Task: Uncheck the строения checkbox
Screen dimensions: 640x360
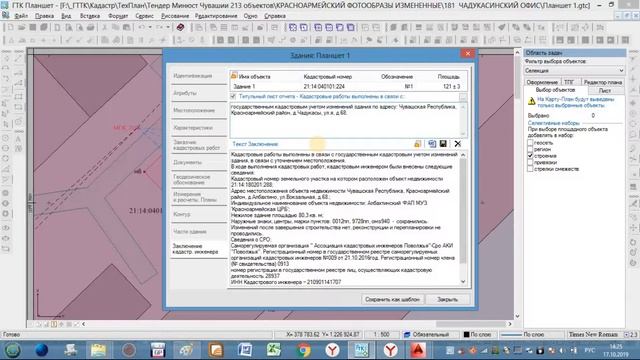Action: 530,156
